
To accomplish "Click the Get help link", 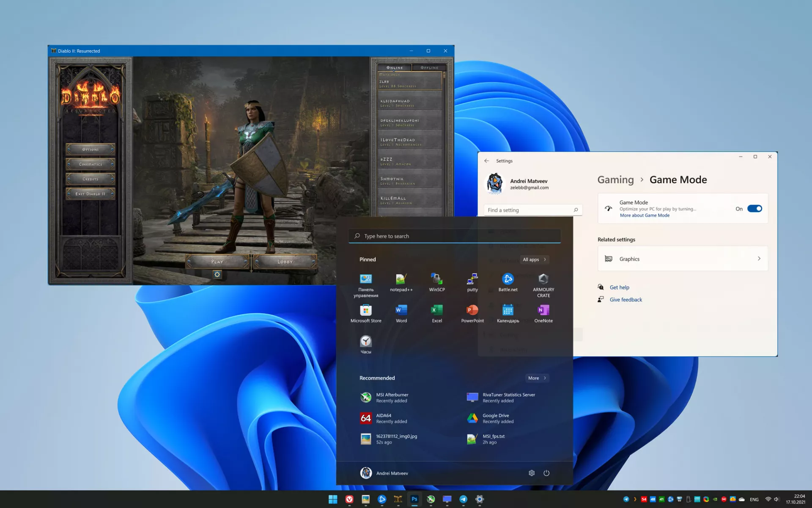I will click(x=619, y=287).
